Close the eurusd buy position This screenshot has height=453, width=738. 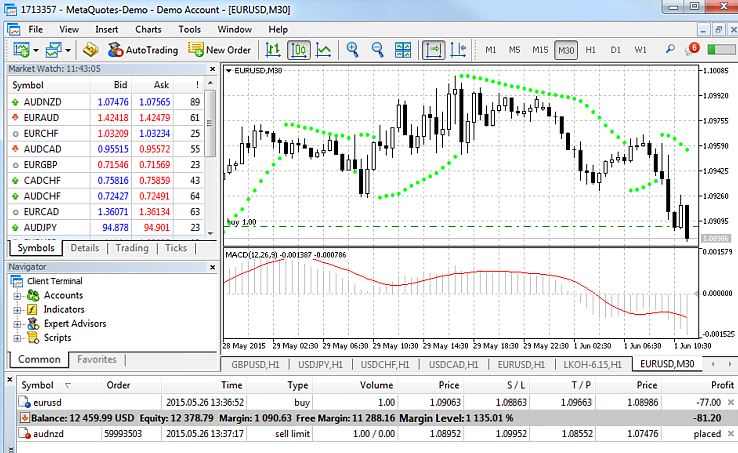click(730, 402)
